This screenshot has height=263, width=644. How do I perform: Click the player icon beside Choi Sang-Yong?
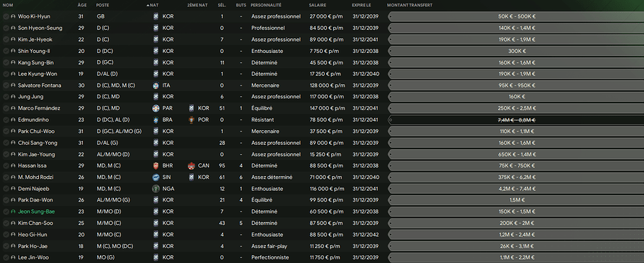pyautogui.click(x=13, y=143)
